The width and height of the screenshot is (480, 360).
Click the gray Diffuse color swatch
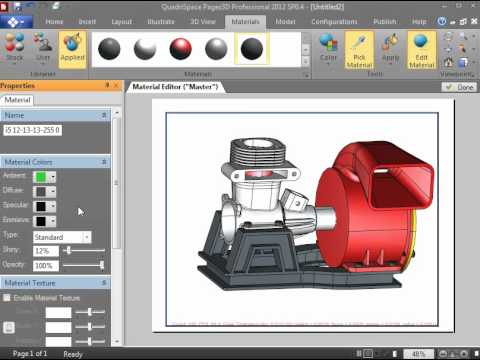tap(41, 192)
